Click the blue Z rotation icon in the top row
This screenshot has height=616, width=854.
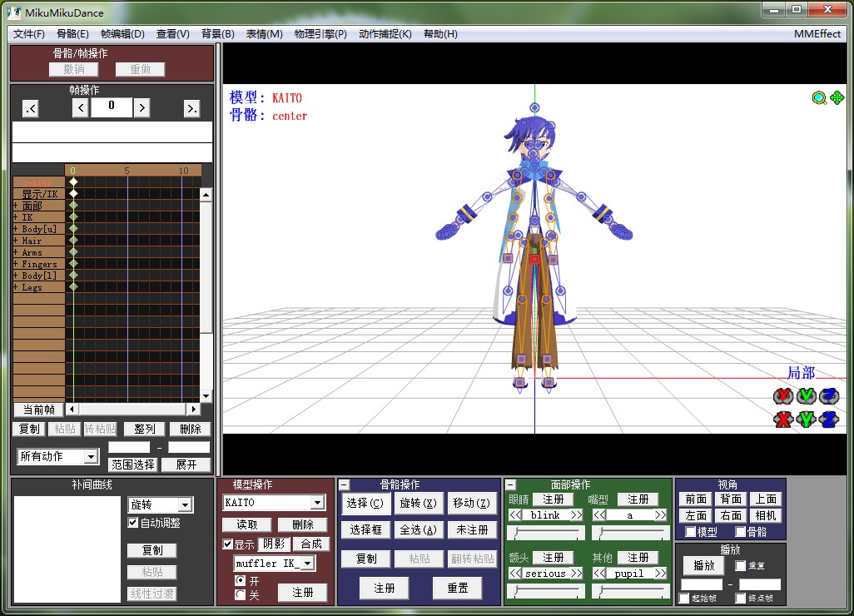pos(829,396)
